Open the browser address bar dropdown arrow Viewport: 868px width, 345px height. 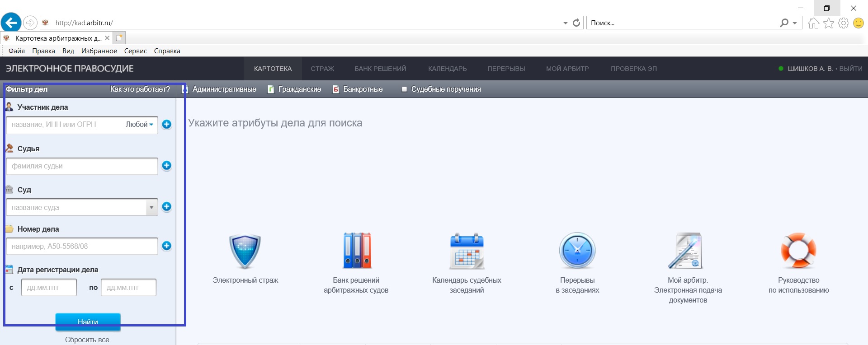coord(565,23)
